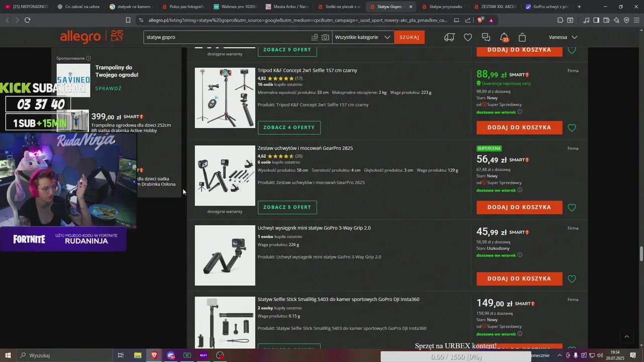
Task: Click the Brave browser taskbar icon
Action: [154, 355]
